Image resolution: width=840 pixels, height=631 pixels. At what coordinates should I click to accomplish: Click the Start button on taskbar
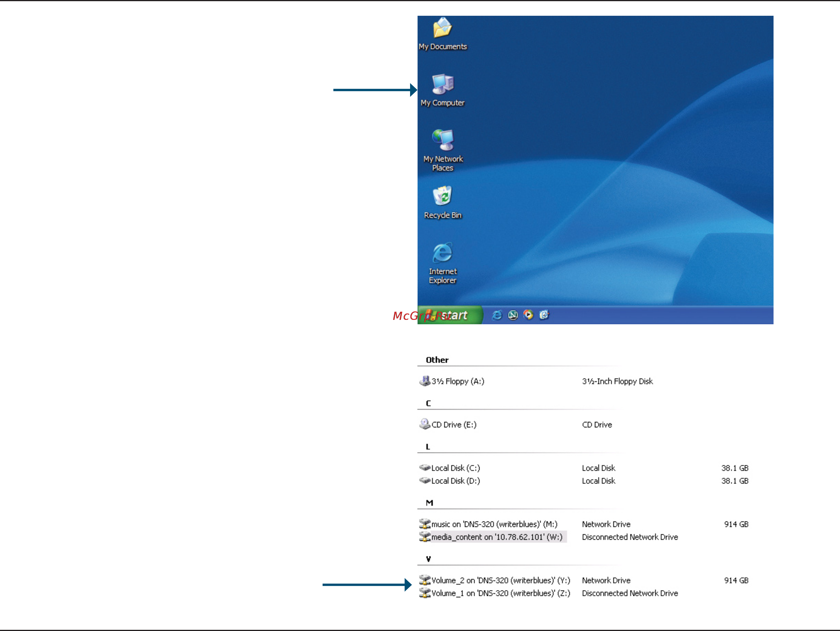(x=450, y=315)
